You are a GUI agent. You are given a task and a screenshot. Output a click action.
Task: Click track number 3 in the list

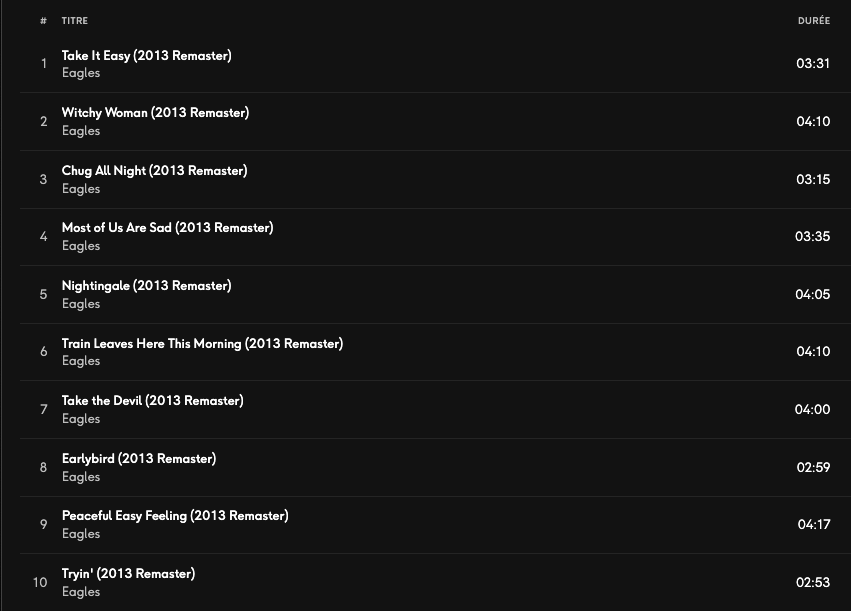(43, 180)
